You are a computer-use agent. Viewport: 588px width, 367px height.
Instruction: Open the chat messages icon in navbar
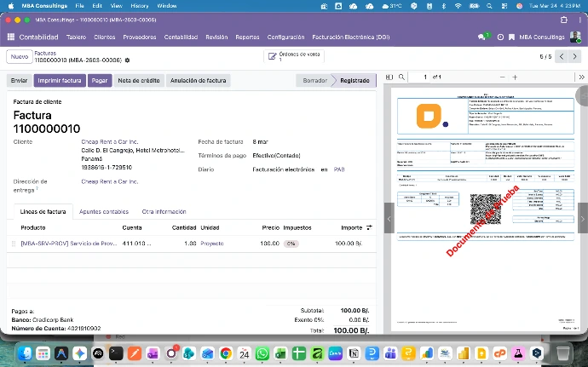483,37
